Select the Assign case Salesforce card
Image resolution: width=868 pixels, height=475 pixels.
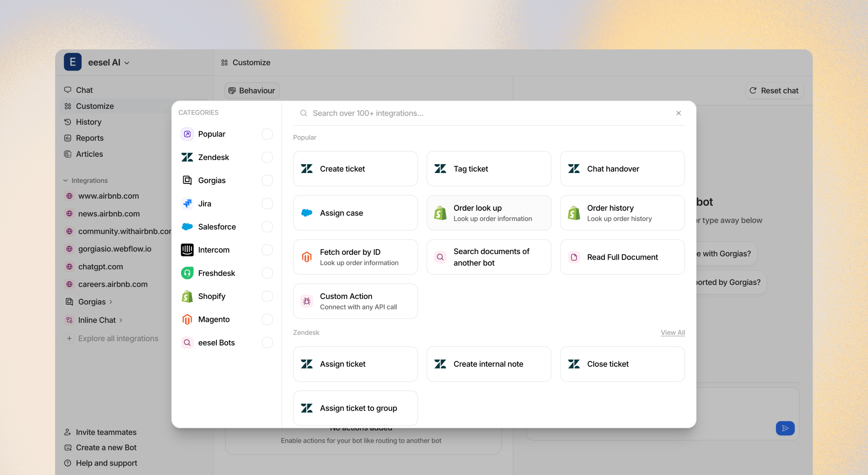click(355, 213)
